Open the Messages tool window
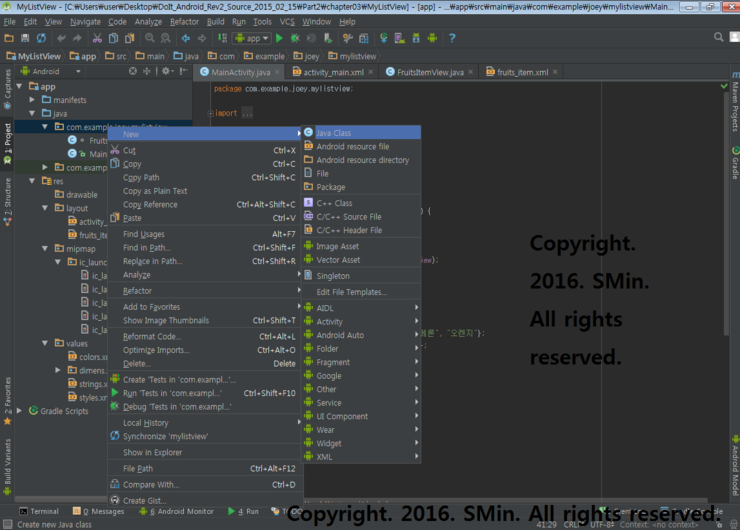740x530 pixels. 98,511
